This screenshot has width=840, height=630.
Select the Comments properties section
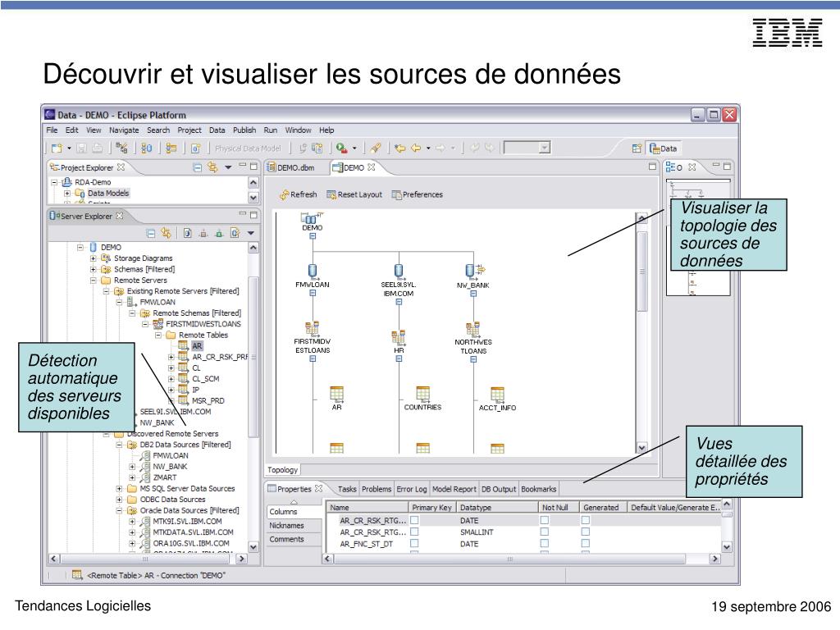point(286,540)
